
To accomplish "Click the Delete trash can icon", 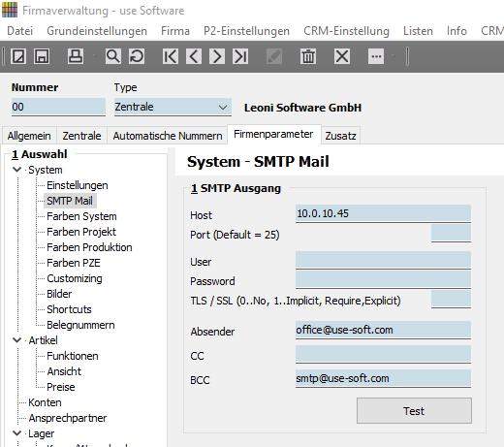I will 308,56.
